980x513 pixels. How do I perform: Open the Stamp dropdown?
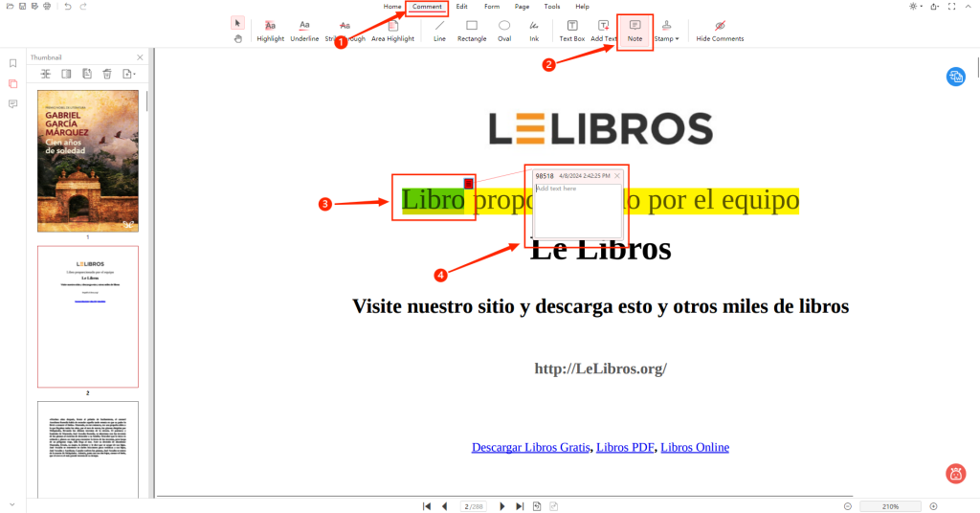tap(666, 32)
